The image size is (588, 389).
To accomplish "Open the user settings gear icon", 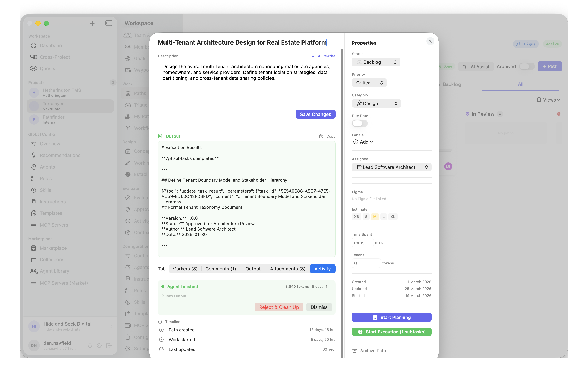I will tap(99, 345).
